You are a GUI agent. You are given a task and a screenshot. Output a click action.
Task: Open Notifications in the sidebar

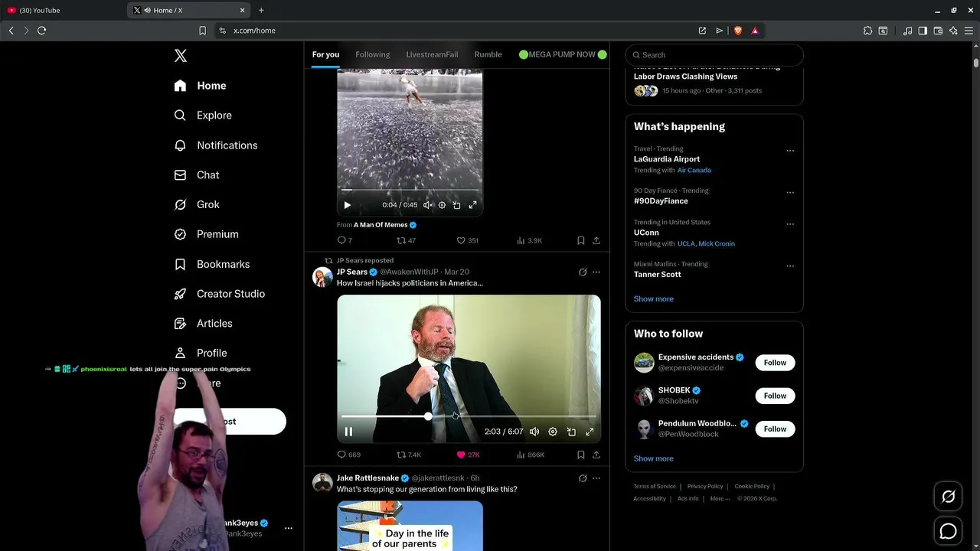coord(215,145)
